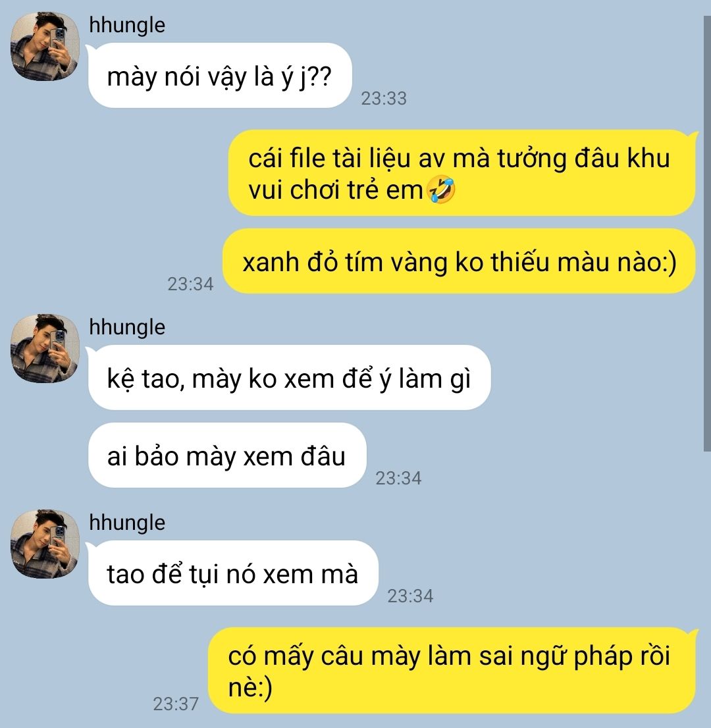
Task: Select the 'có mấy câu mày làm sai' bubble
Action: point(452,671)
